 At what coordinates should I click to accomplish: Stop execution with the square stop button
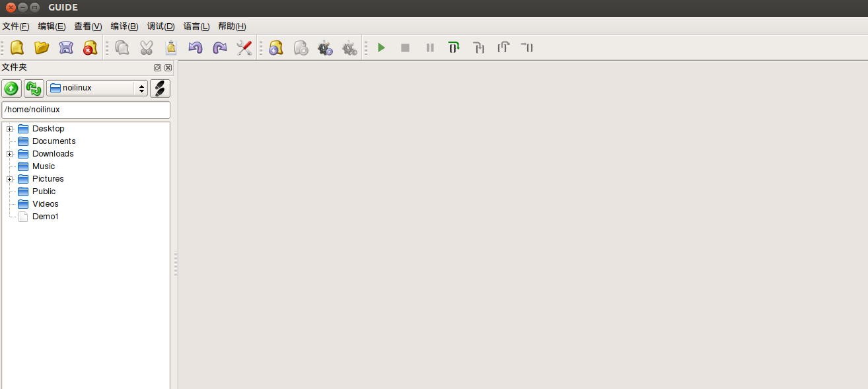pos(406,48)
